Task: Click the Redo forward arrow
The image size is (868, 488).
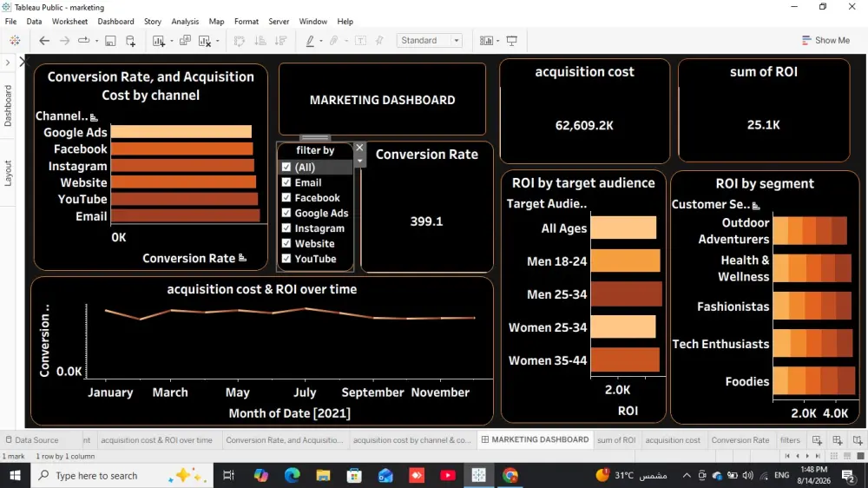Action: (65, 41)
